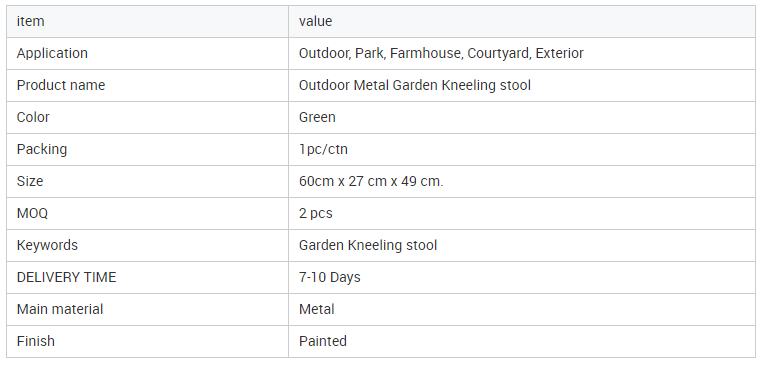Click the '1pc/ctn' packing value

pyautogui.click(x=323, y=149)
